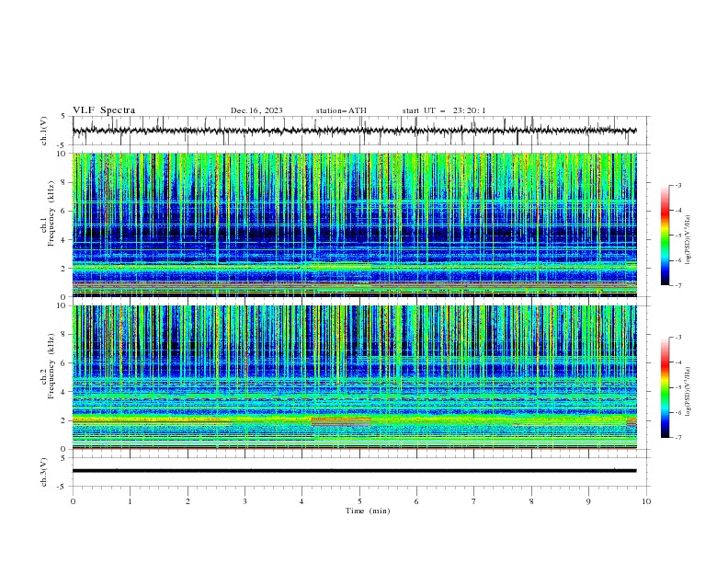
Task: Click the ch.1 "Frequency (kHz)" axis label
Action: click(51, 213)
